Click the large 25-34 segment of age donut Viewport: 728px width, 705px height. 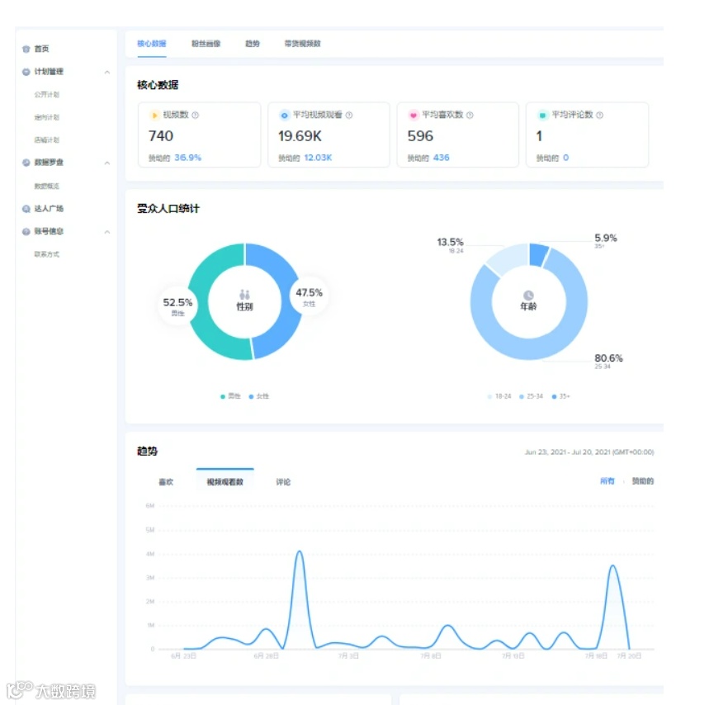click(529, 349)
